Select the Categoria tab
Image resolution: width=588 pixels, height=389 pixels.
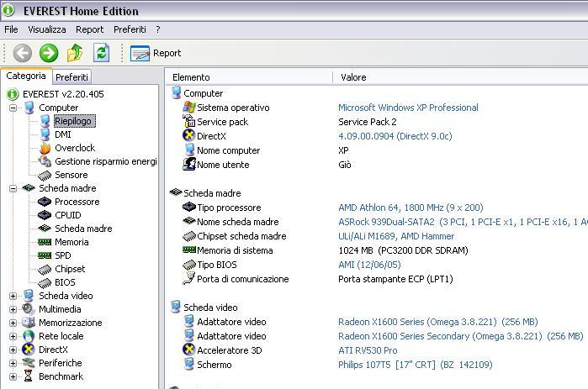click(26, 76)
